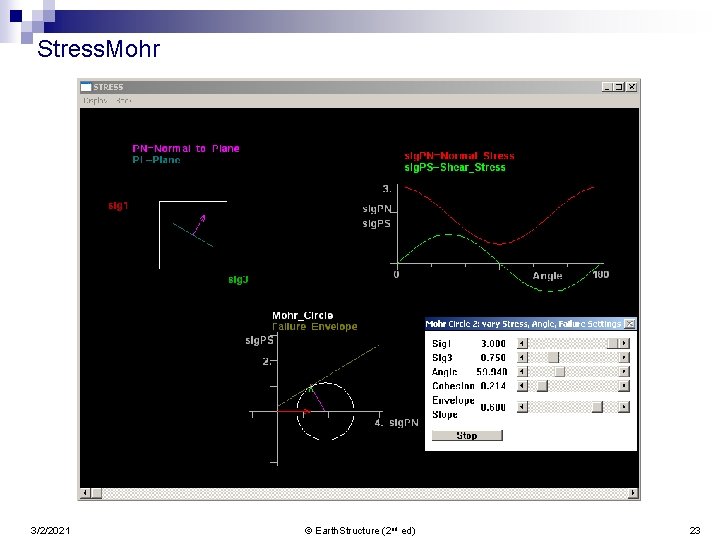The height and width of the screenshot is (540, 720).
Task: Increase Cohesion with its right arrow
Action: click(x=624, y=386)
